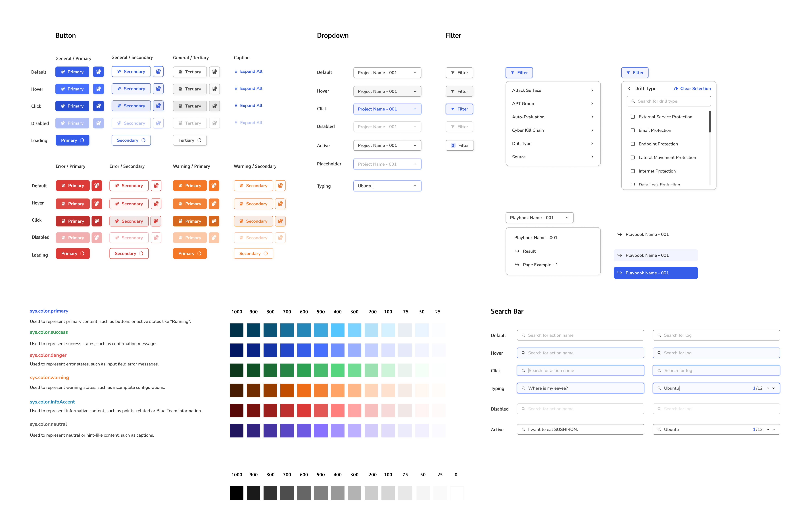This screenshot has width=810, height=532.
Task: Click up arrow in Typing row Ubuntu search
Action: coord(768,388)
